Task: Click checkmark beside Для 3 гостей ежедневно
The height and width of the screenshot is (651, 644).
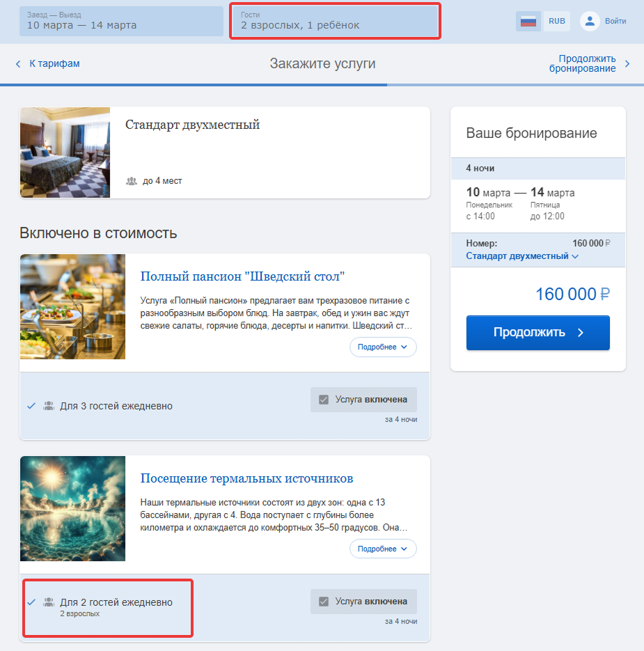Action: [31, 406]
